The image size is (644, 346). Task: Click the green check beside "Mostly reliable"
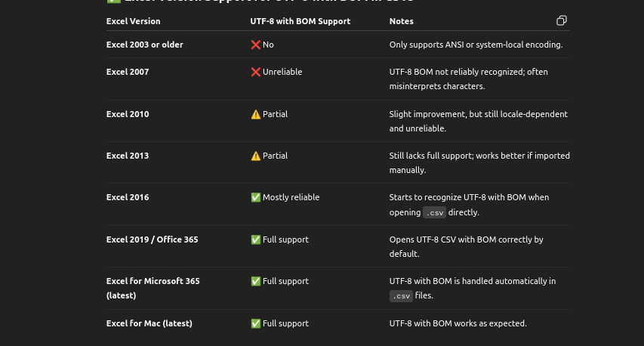255,197
